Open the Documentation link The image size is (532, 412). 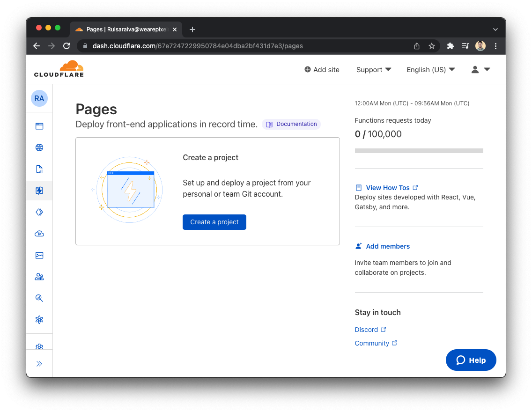tap(291, 124)
